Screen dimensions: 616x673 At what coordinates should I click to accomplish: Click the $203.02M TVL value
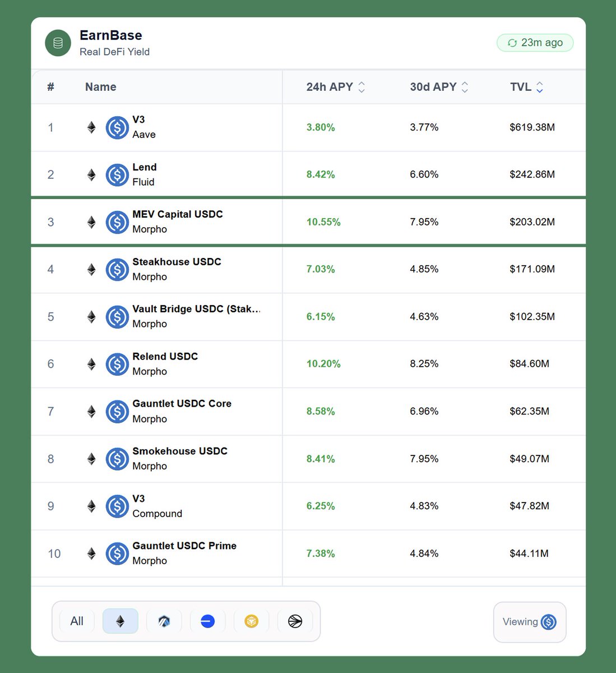[x=532, y=222]
